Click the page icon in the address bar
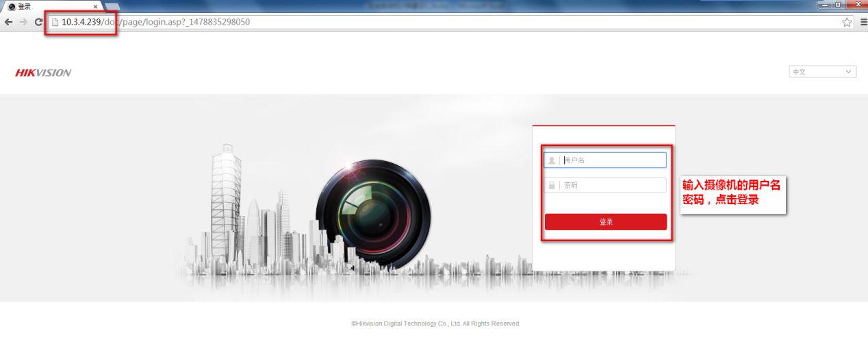 (55, 22)
